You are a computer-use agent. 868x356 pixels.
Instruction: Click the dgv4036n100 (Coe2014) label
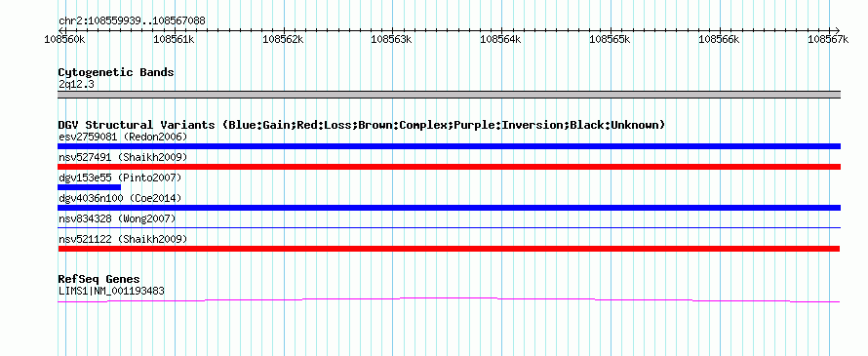(x=120, y=198)
